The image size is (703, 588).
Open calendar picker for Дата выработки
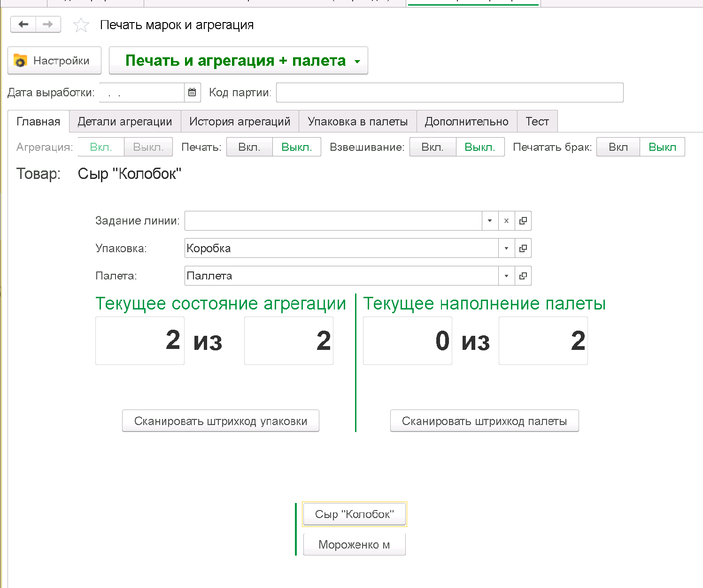coord(192,93)
